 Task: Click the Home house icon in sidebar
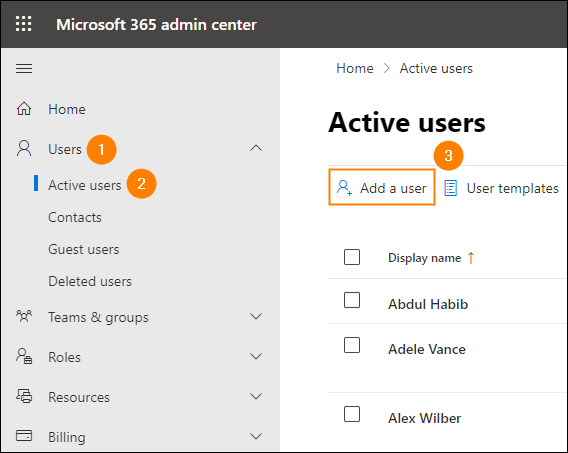[24, 109]
